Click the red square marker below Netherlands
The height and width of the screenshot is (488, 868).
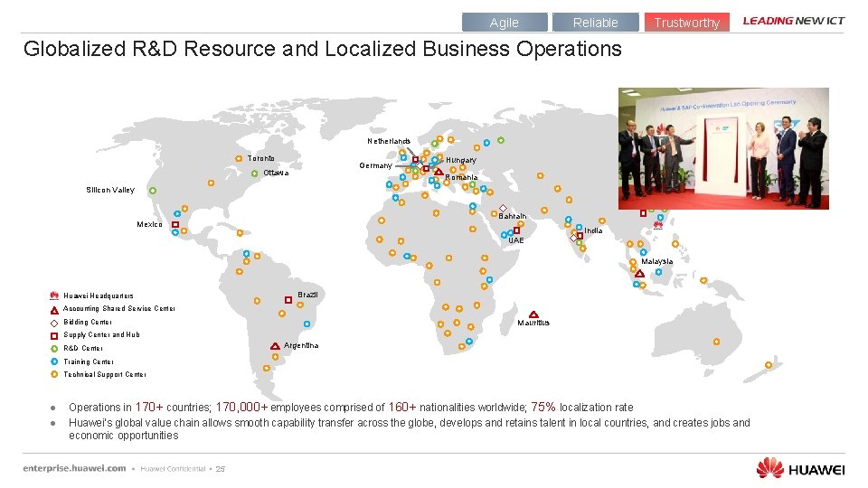coord(415,159)
